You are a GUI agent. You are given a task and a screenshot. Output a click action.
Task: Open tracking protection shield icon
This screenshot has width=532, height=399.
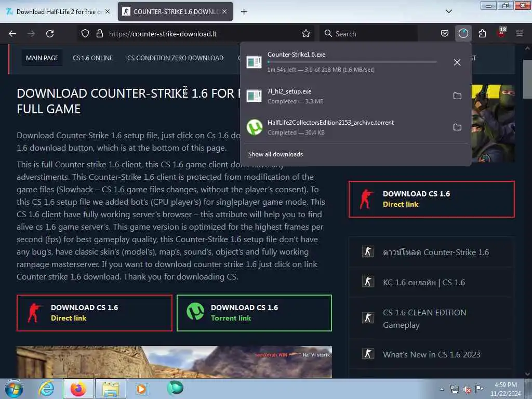[85, 34]
